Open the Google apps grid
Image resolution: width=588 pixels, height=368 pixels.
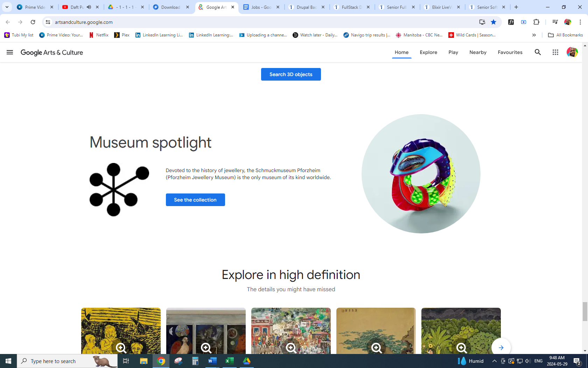pyautogui.click(x=555, y=52)
